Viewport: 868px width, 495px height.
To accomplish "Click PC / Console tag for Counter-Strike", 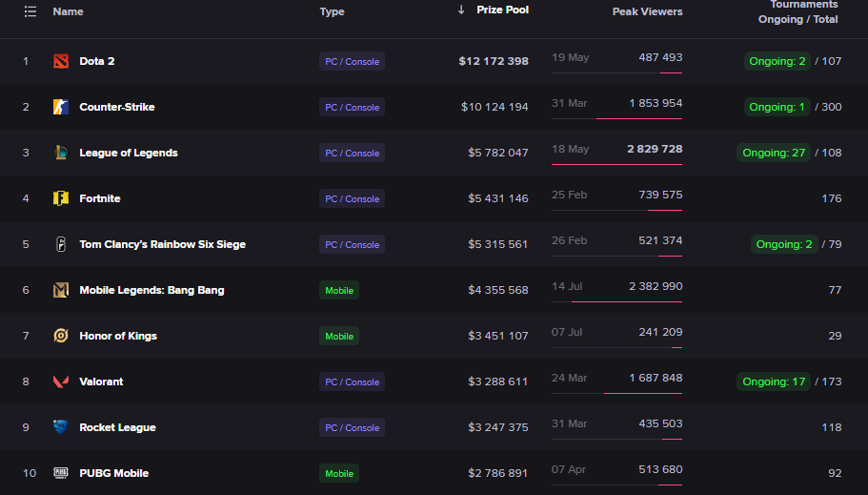I will tap(353, 107).
